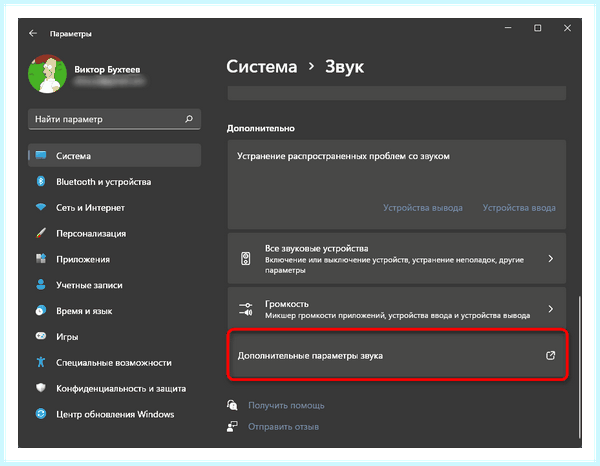
Task: Click the Громкость title text
Action: (287, 304)
